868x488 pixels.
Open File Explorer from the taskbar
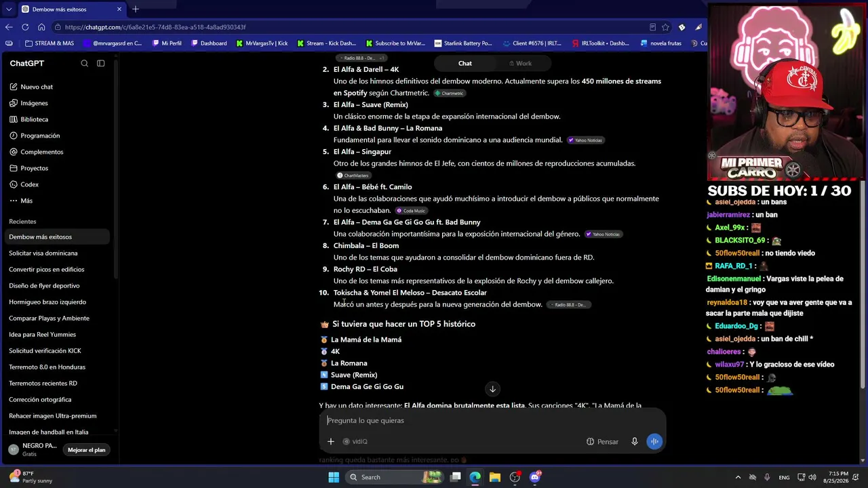coord(495,477)
